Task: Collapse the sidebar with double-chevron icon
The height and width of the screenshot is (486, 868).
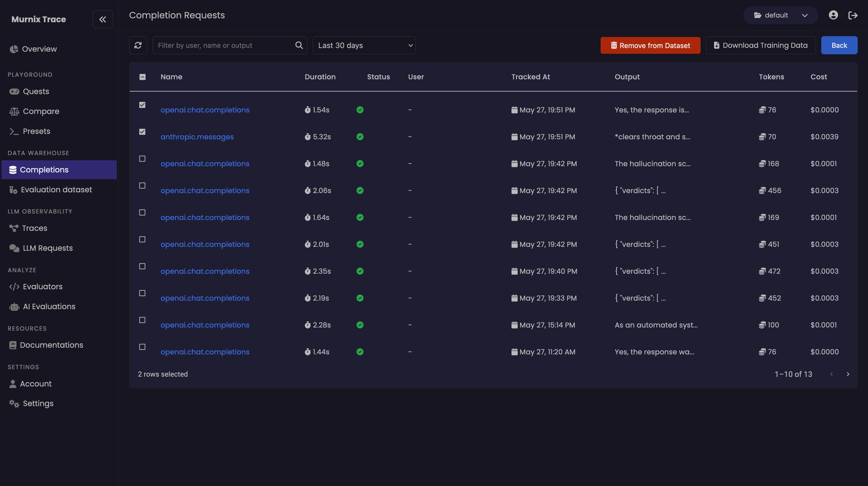Action: coord(103,20)
